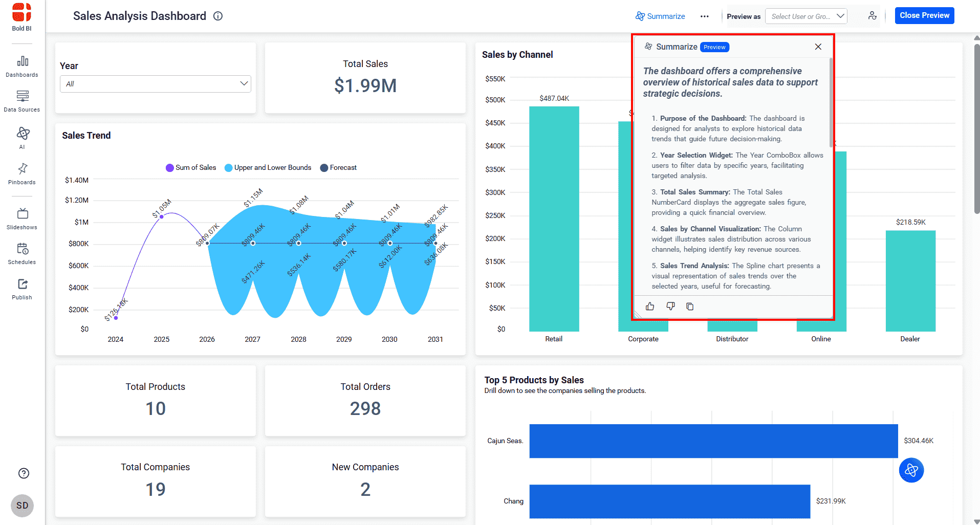Viewport: 980px width, 525px height.
Task: Click the Total Products value 10
Action: point(156,409)
